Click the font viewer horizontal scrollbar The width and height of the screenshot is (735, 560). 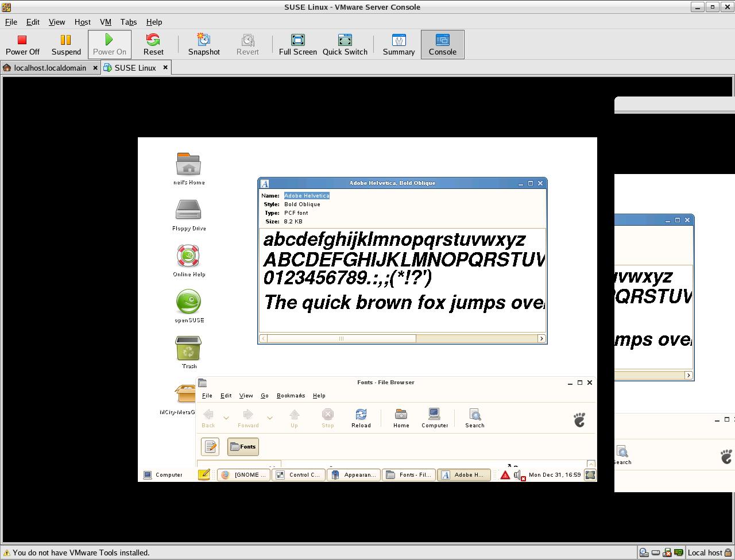(341, 339)
